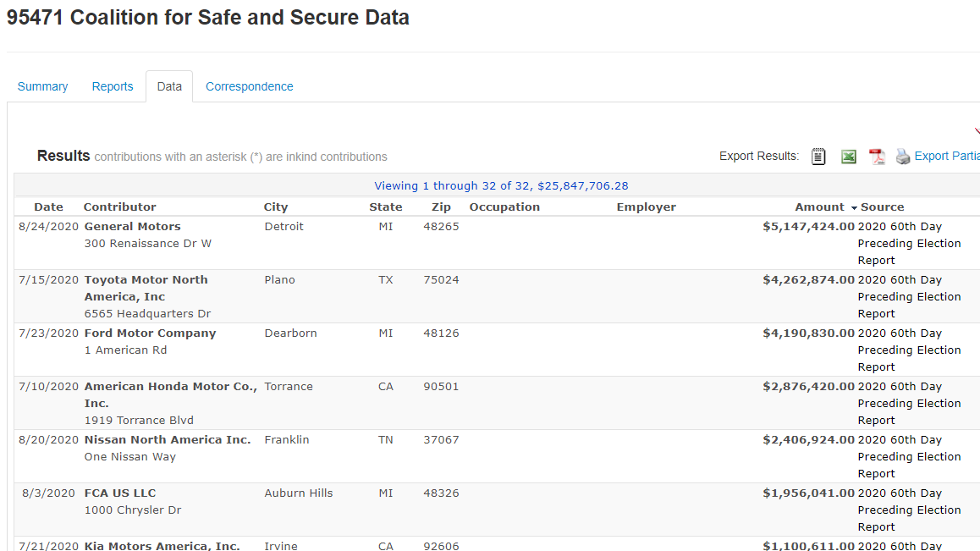Click the 8/20/2020 date cell

tap(49, 439)
